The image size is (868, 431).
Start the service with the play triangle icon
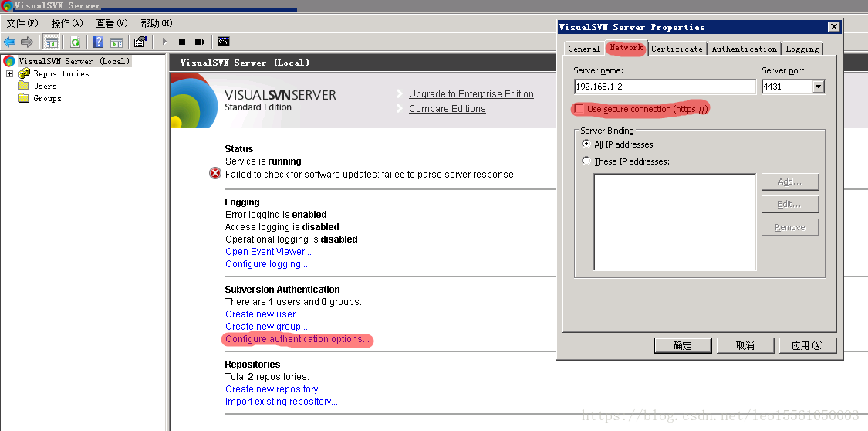point(164,42)
